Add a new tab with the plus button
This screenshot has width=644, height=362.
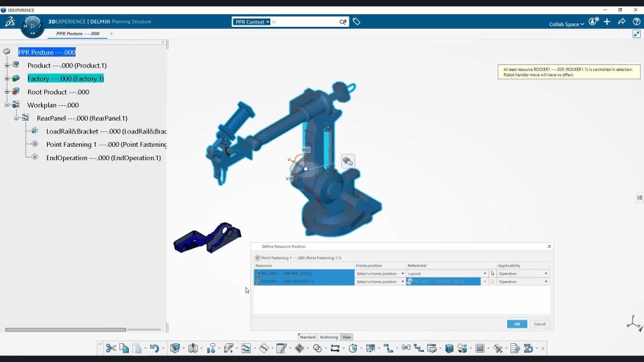[111, 34]
